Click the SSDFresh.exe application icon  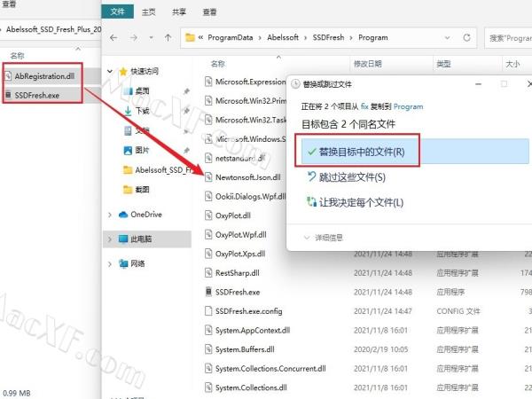pyautogui.click(x=208, y=292)
